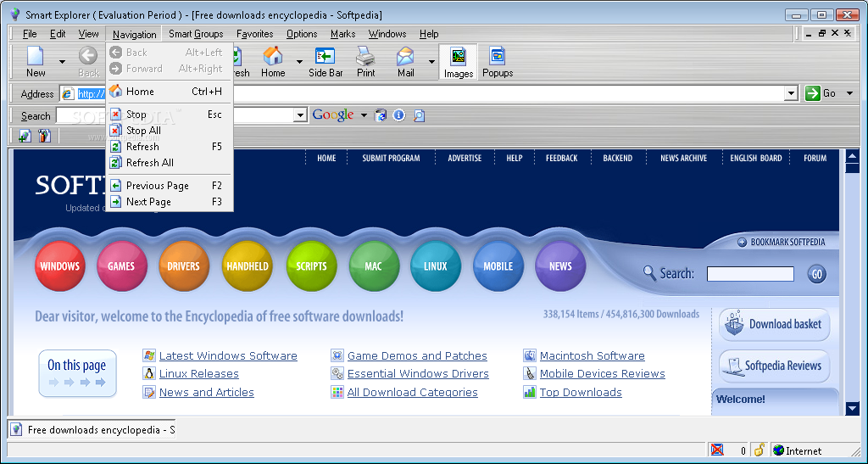Click the Internet zone globe in status bar

click(779, 450)
